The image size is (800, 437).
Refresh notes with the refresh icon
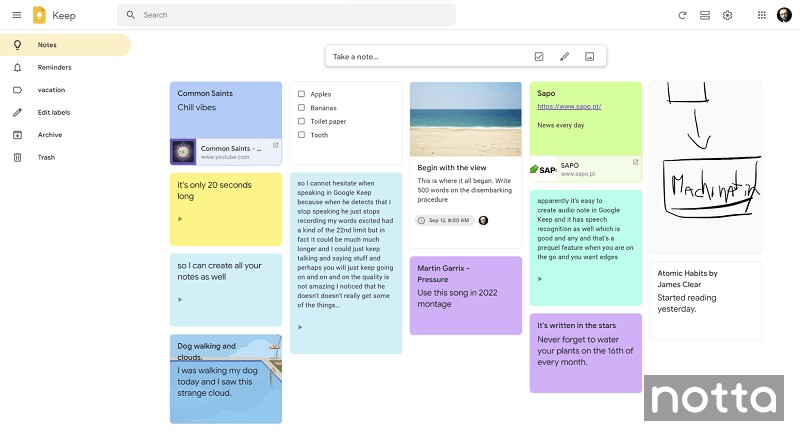point(682,15)
